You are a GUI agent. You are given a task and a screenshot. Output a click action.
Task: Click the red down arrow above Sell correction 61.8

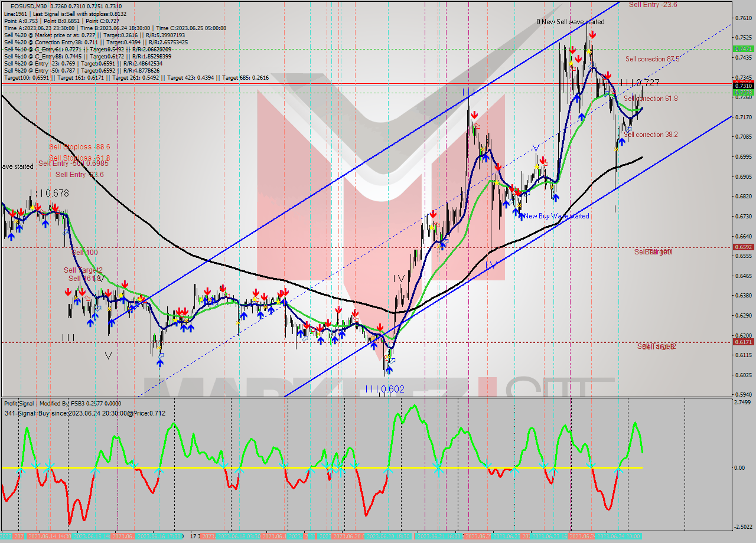coord(608,76)
